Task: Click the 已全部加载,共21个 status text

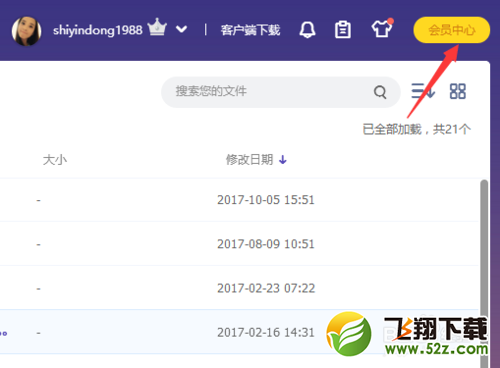Action: (x=417, y=129)
